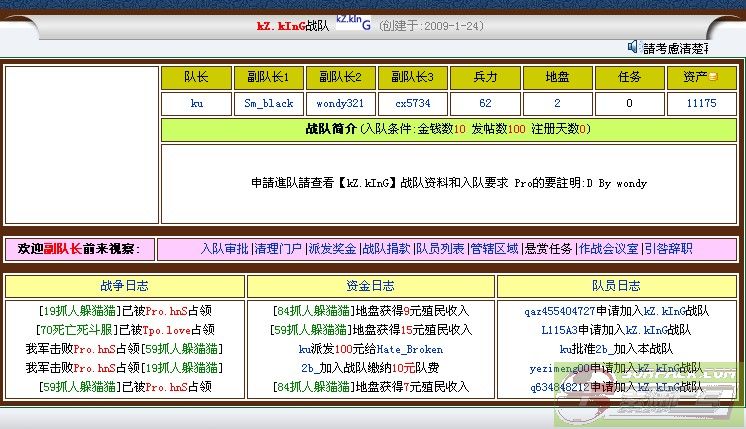
Task: Click the wondy321 vice-captain name
Action: [x=341, y=103]
